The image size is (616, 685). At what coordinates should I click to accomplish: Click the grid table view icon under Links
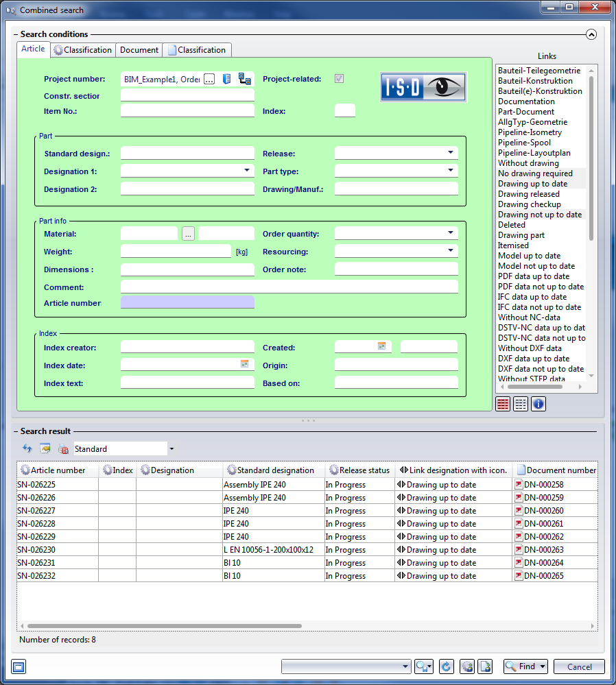pos(521,404)
